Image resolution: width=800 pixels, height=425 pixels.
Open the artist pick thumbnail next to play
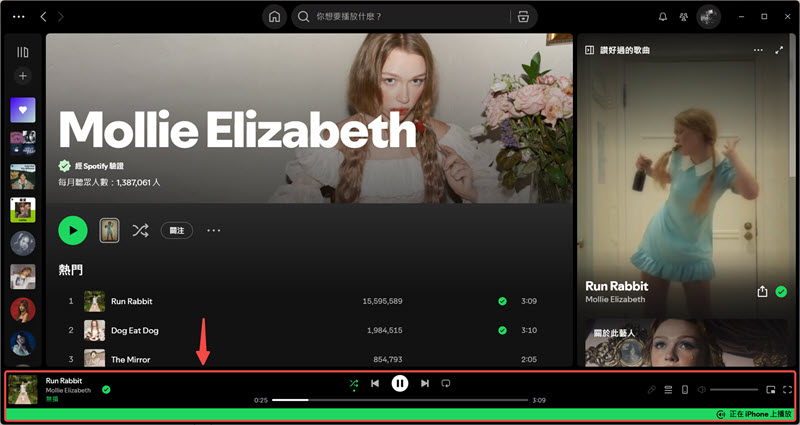click(109, 231)
